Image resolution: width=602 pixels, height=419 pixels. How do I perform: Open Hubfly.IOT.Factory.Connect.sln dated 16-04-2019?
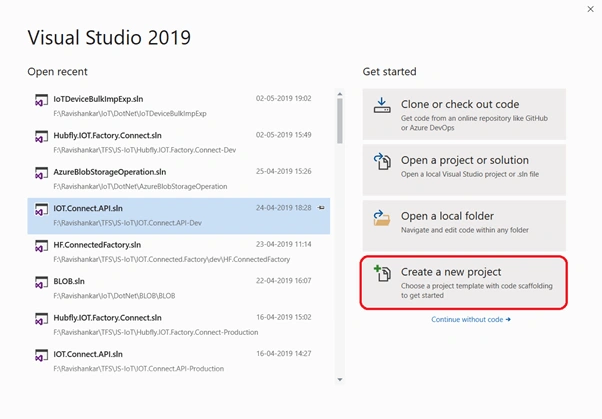point(179,325)
